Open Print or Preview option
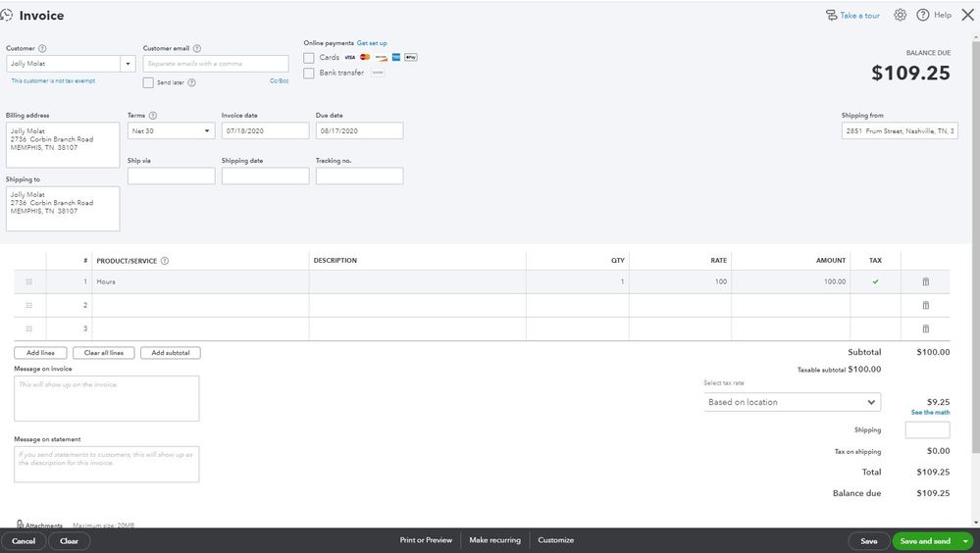This screenshot has height=553, width=980. (426, 540)
